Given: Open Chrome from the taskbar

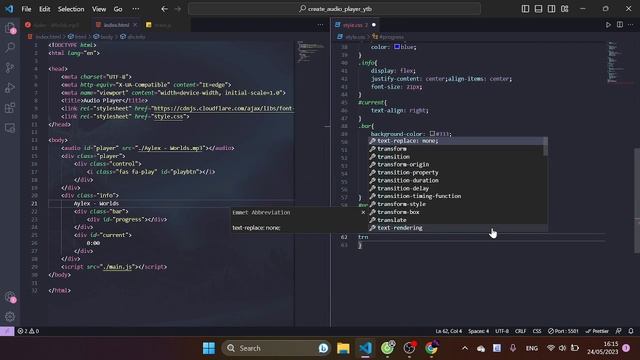Looking at the screenshot, I should point(431,348).
